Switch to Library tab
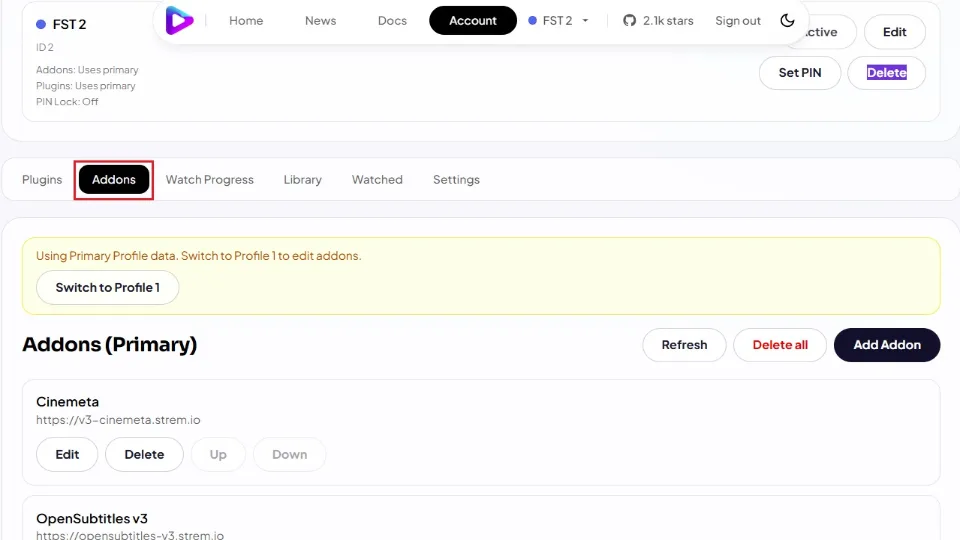960x540 pixels. pyautogui.click(x=302, y=179)
